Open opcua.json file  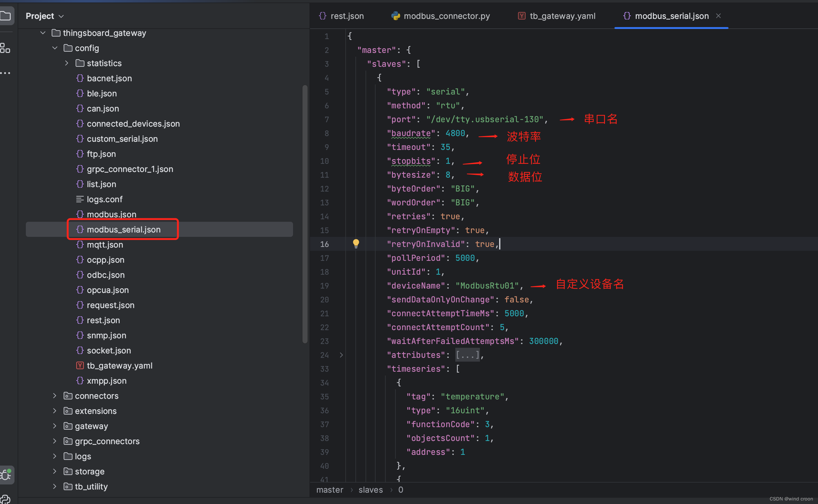pos(107,290)
